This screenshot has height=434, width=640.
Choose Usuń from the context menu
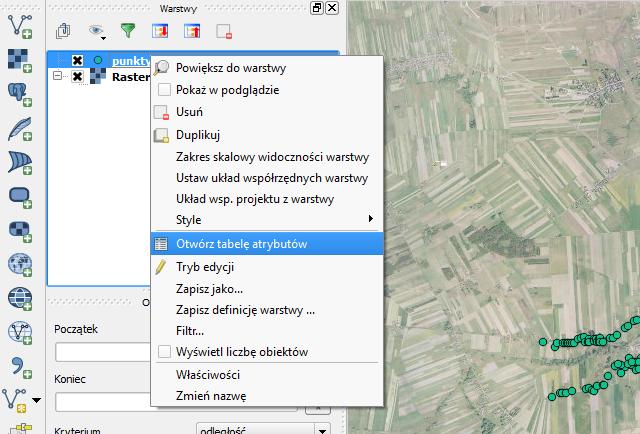tap(267, 112)
